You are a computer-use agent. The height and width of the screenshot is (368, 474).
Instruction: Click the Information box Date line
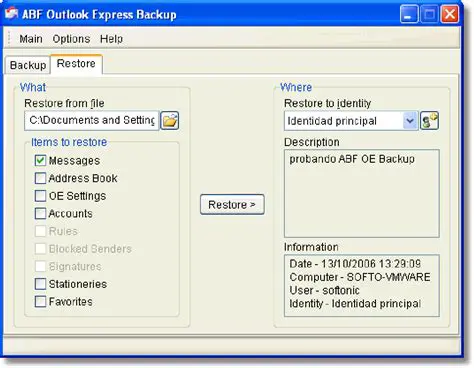coord(355,264)
